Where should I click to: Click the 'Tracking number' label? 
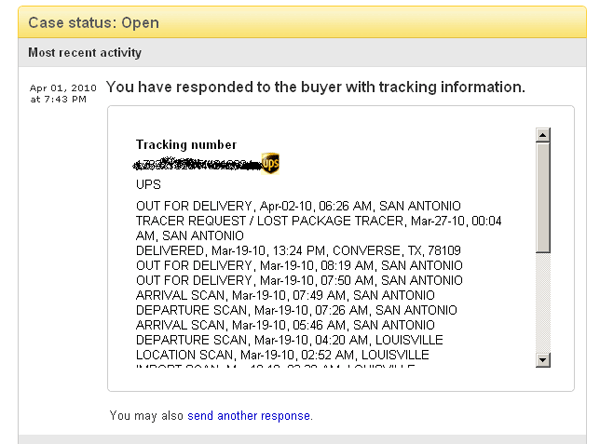(186, 145)
